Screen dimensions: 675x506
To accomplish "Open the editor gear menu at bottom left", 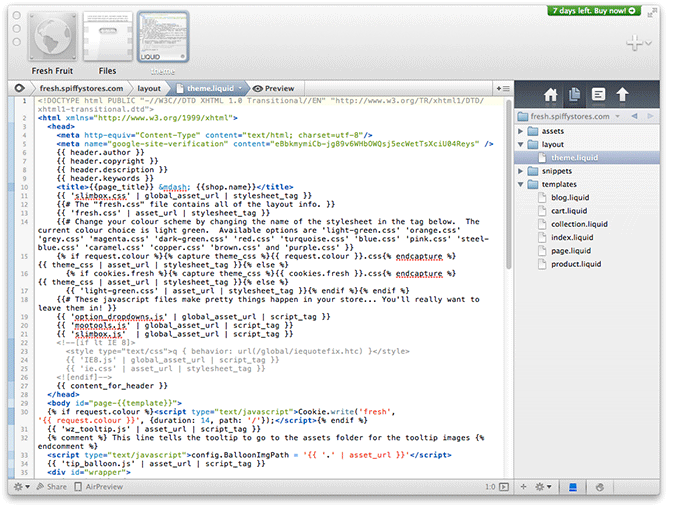I will point(22,487).
